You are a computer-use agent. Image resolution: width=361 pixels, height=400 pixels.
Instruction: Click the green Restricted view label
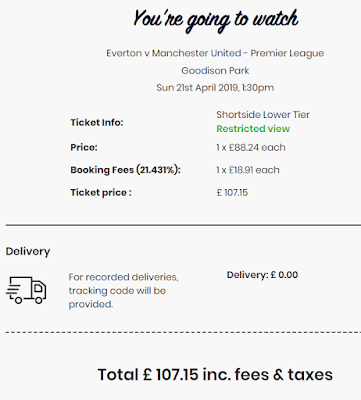point(253,129)
